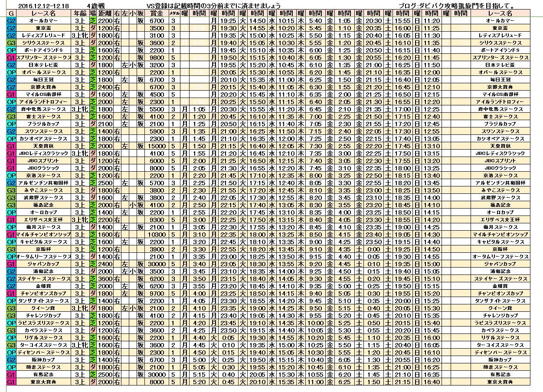Click the 0:00 Saturday time for 京阪杯
The width and height of the screenshot is (543, 392).
pos(373,249)
